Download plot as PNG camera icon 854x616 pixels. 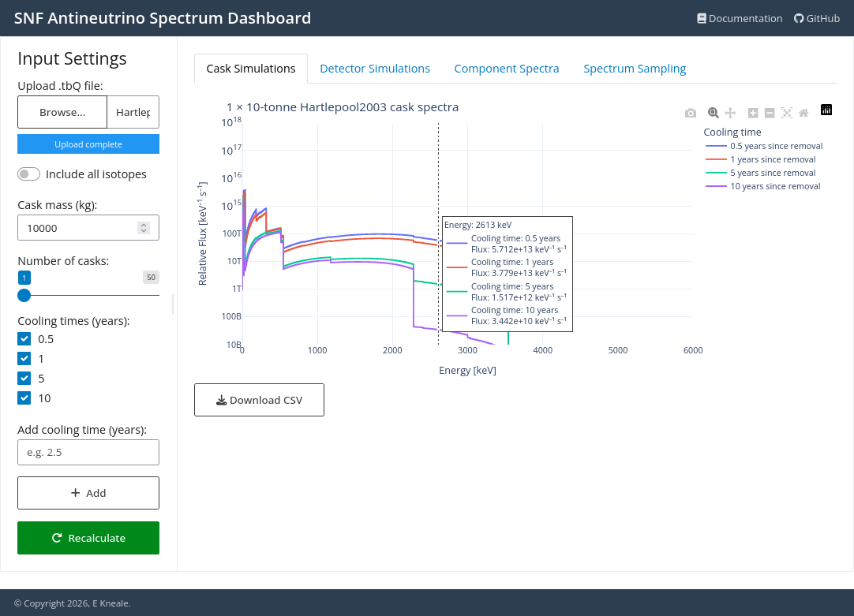tap(690, 113)
